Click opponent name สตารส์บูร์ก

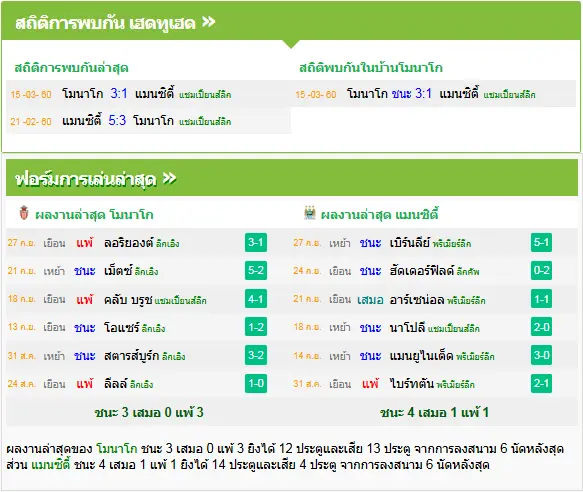pos(132,356)
